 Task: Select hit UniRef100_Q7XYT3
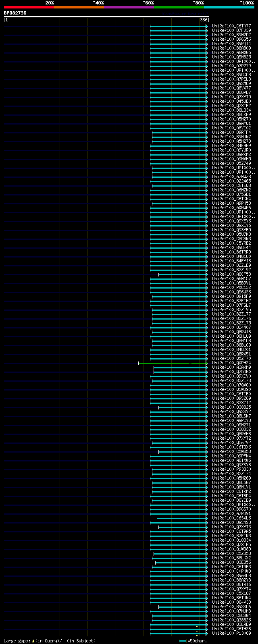pyautogui.click(x=231, y=527)
